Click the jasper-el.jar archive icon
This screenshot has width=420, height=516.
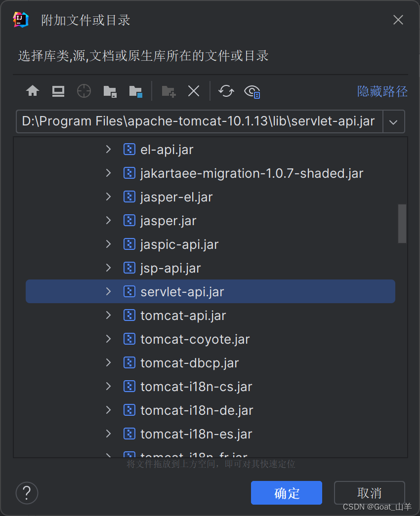[x=129, y=197]
